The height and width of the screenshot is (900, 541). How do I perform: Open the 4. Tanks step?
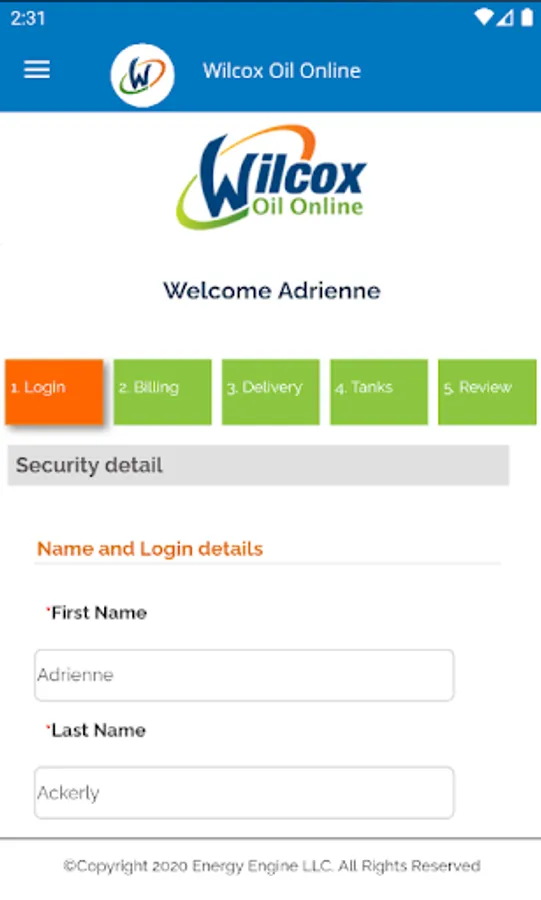click(379, 392)
